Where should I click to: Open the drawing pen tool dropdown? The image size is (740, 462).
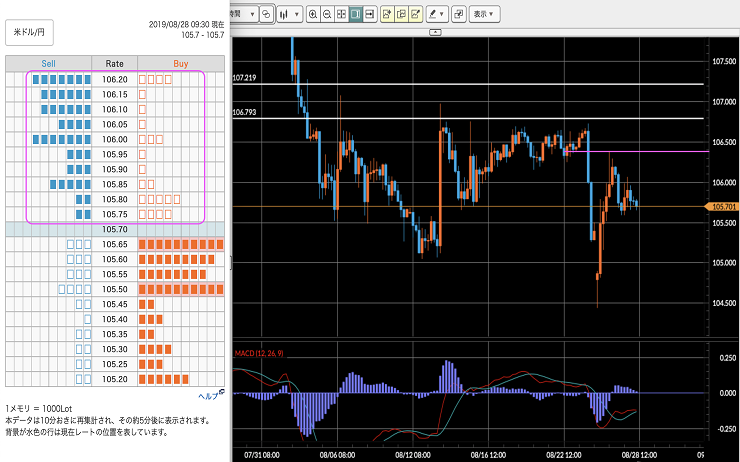[436, 14]
